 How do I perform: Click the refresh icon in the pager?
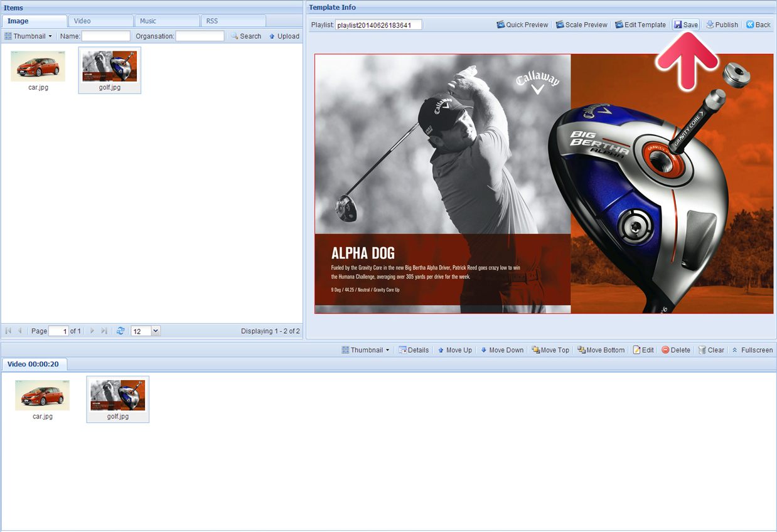coord(121,331)
